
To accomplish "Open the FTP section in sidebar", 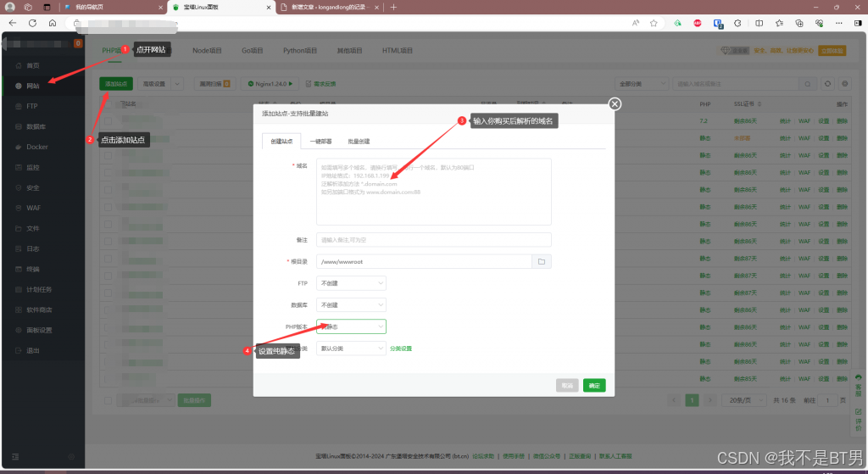I will pyautogui.click(x=31, y=106).
